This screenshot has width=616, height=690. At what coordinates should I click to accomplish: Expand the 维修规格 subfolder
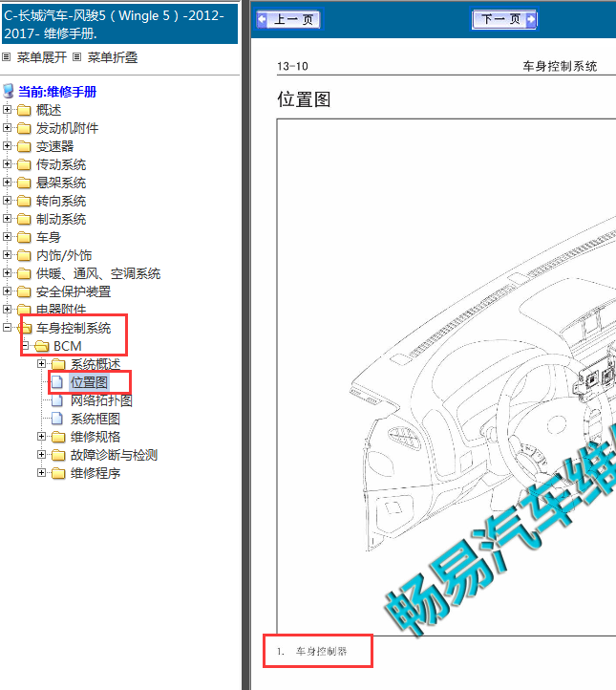pyautogui.click(x=41, y=437)
